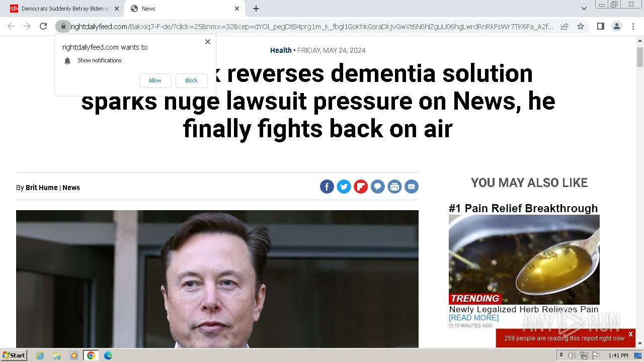Dismiss the notification permission popup
644x362 pixels.
pos(208,42)
